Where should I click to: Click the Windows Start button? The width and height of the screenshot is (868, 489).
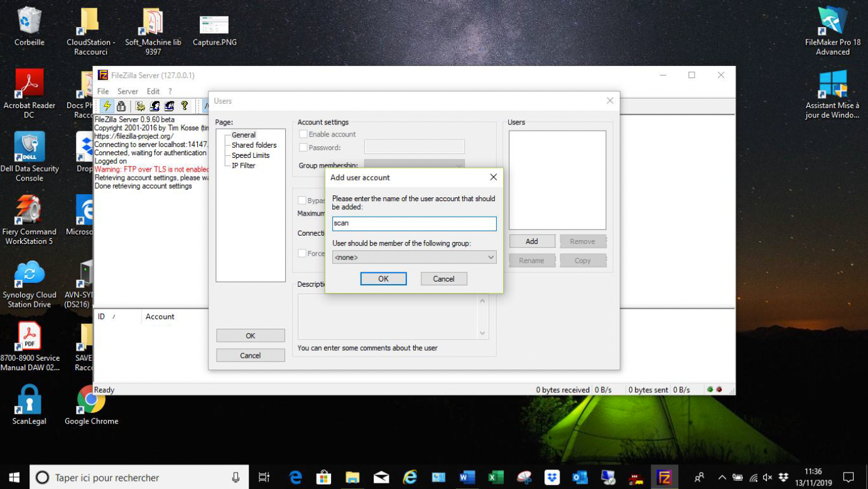[x=14, y=478]
